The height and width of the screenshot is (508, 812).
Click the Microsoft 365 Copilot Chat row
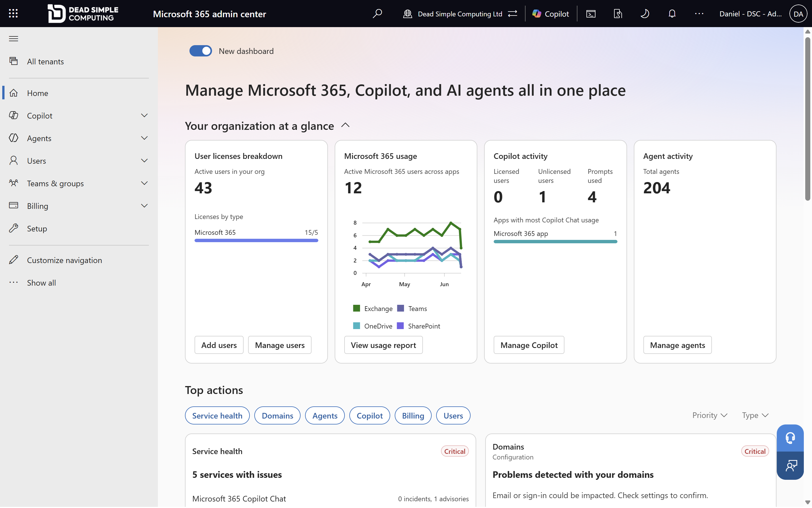(x=330, y=499)
